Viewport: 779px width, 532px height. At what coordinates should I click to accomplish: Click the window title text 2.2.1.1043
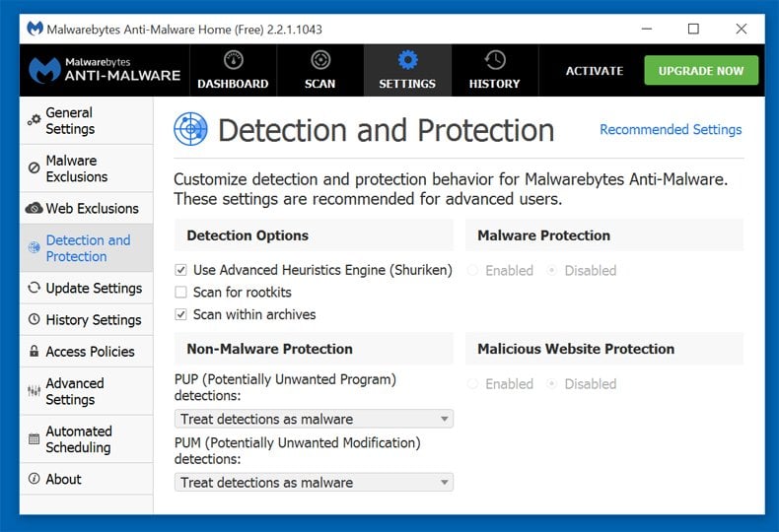pyautogui.click(x=295, y=30)
